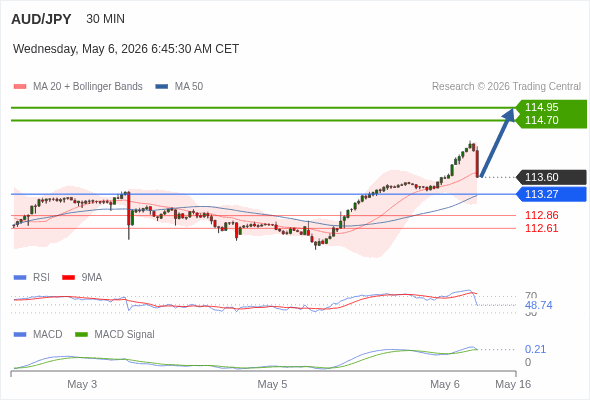
Task: Click the RSI value 48.74 label
Action: tap(539, 305)
